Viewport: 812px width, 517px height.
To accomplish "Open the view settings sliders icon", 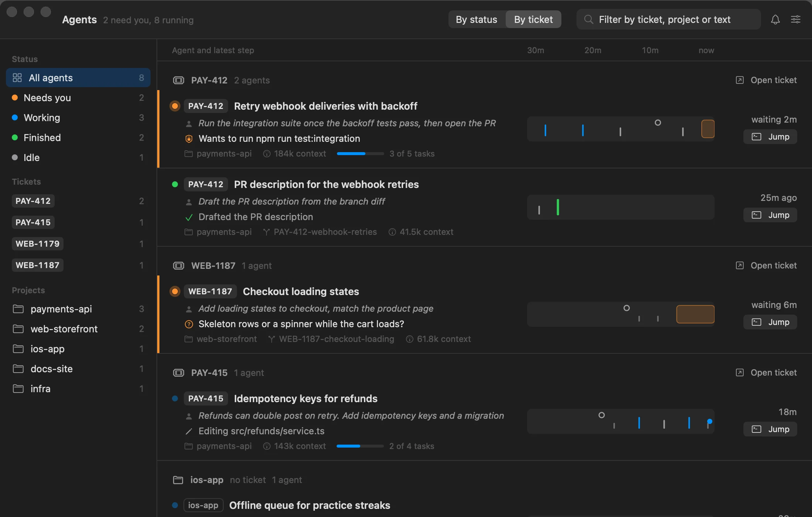I will tap(795, 20).
